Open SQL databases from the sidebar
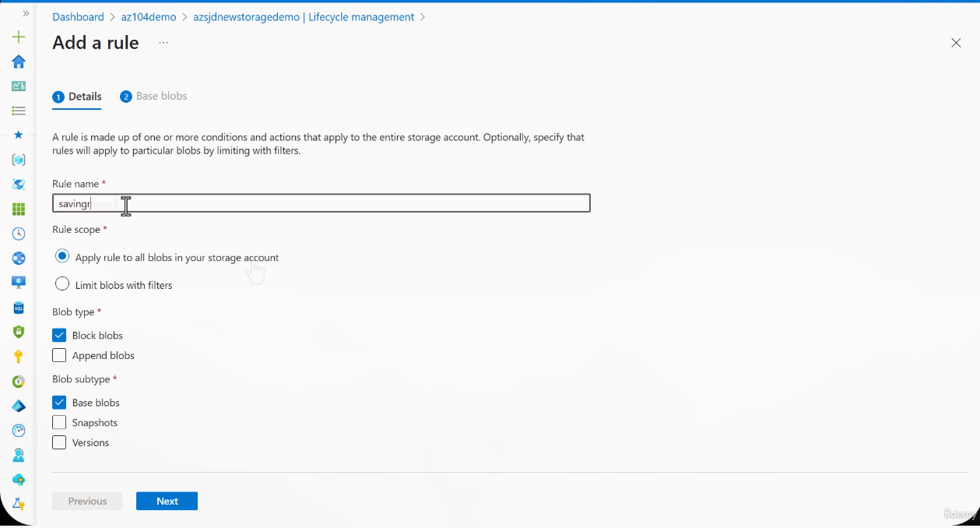980x528 pixels. [19, 308]
